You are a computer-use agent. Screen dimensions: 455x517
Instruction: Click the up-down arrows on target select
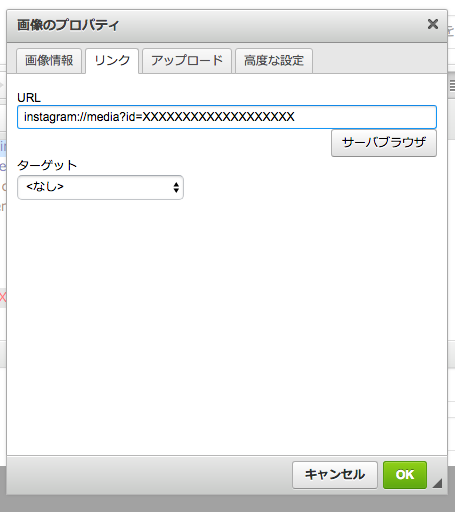click(x=176, y=187)
